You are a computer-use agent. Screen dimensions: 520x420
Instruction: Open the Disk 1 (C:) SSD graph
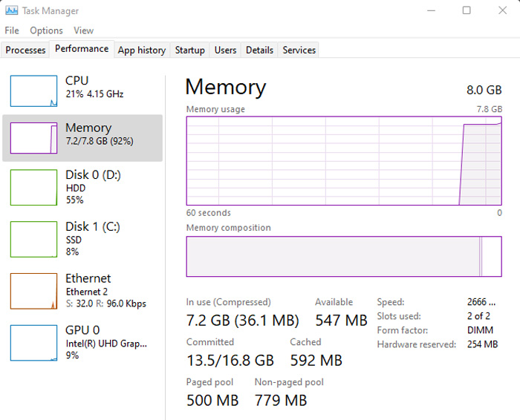point(82,239)
